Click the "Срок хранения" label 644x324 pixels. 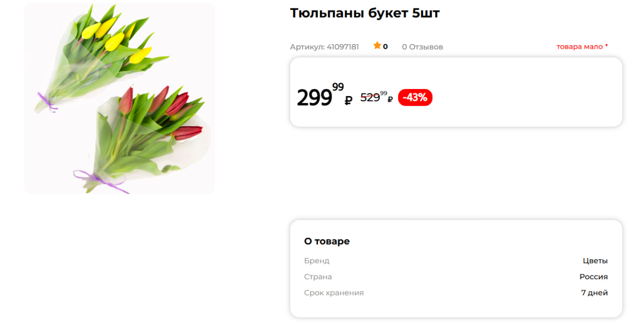tap(334, 293)
